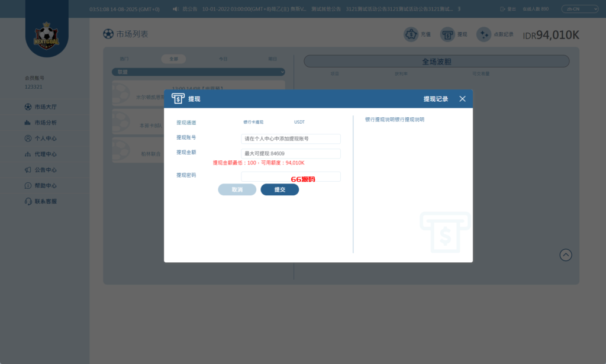The image size is (606, 364).
Task: Open 市场分析 from the sidebar
Action: [x=41, y=123]
